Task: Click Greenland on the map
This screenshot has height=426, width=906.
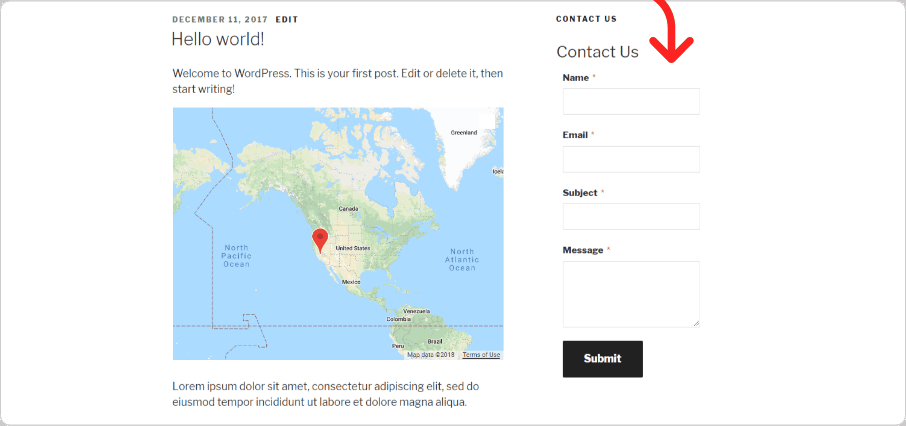Action: [x=464, y=132]
